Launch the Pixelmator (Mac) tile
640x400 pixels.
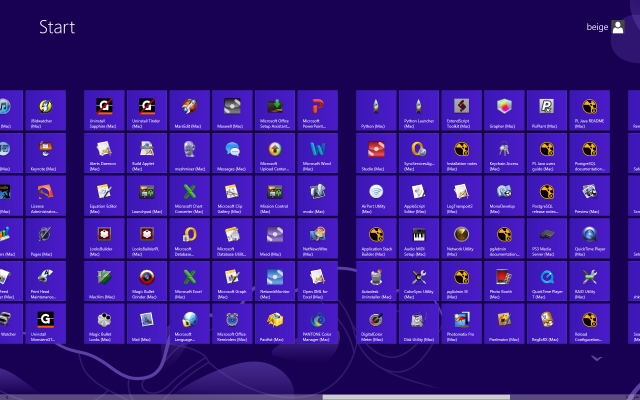coord(504,324)
